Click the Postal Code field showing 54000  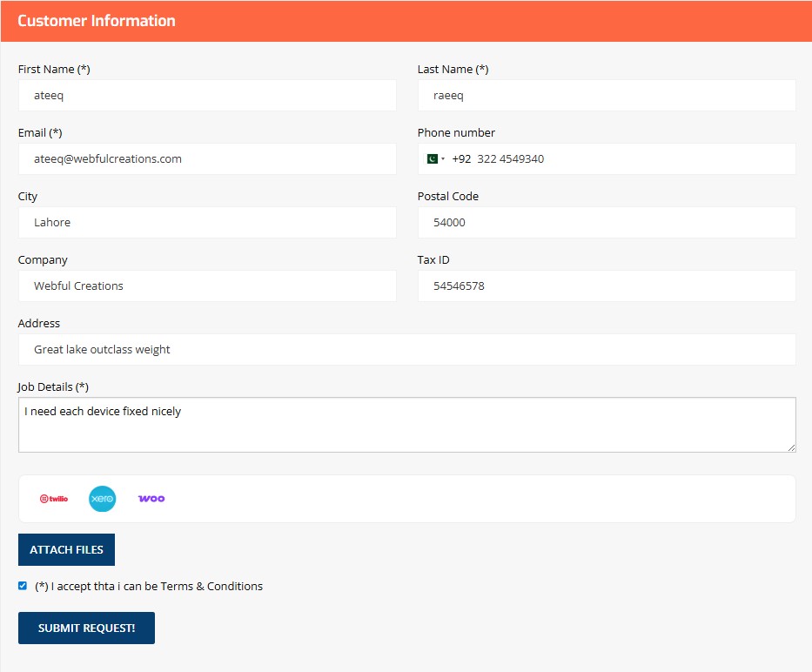pos(607,222)
